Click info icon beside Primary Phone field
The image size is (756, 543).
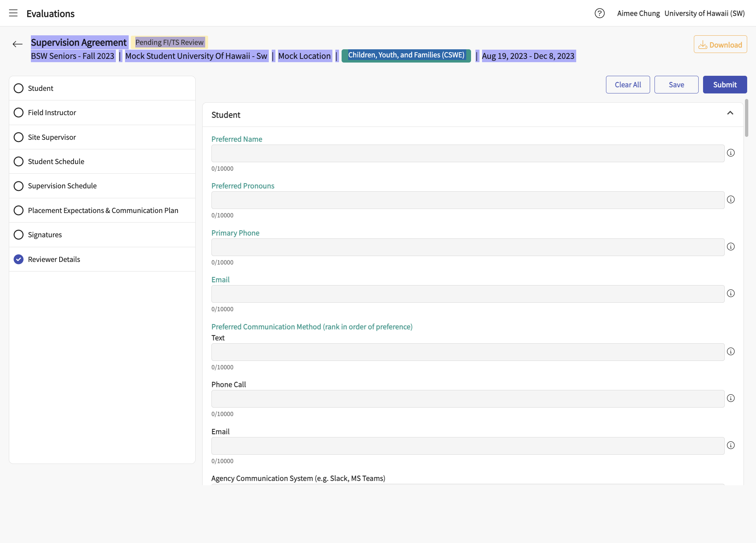click(x=731, y=246)
